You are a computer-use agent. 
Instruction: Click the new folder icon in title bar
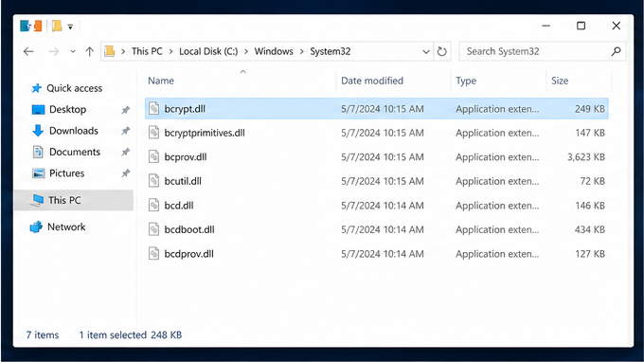57,26
